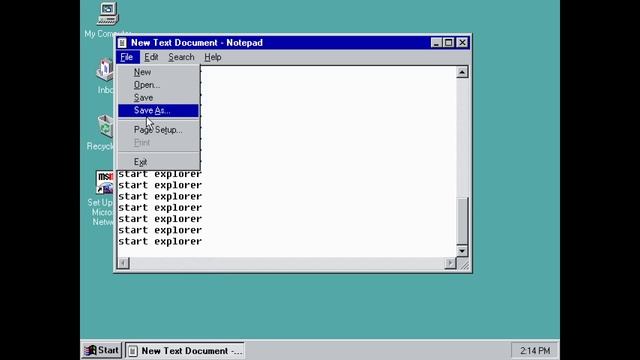Screen dimensions: 640x360
Task: Click the horizontal scrollbar right arrow
Action: (450, 263)
